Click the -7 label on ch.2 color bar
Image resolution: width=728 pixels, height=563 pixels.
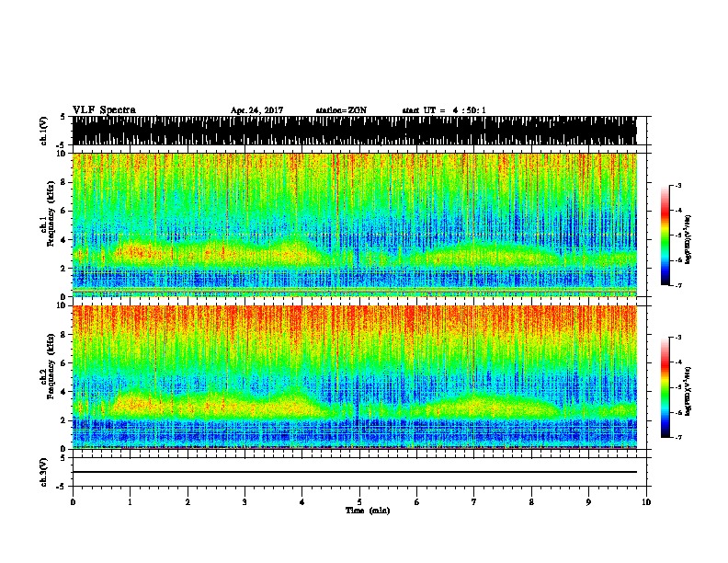pyautogui.click(x=678, y=437)
